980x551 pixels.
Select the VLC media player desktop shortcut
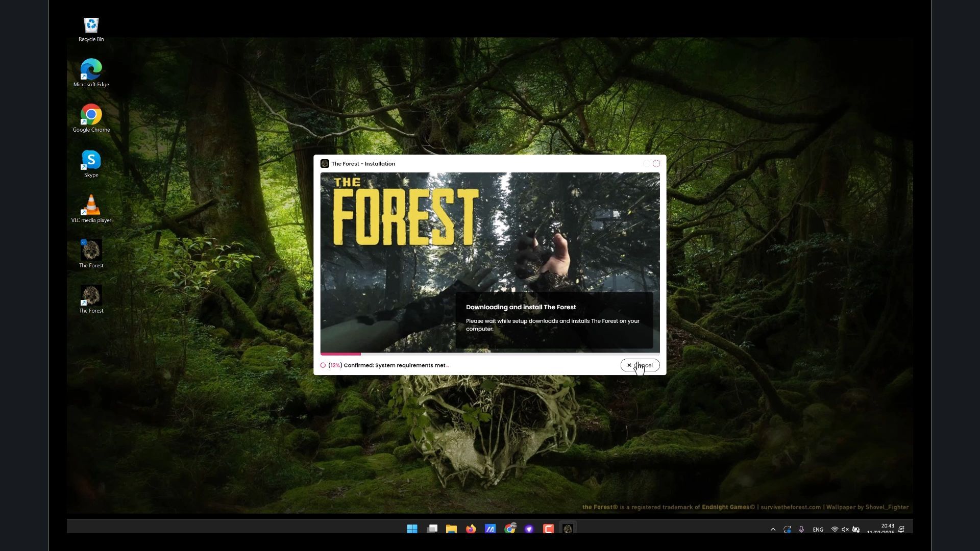point(91,209)
